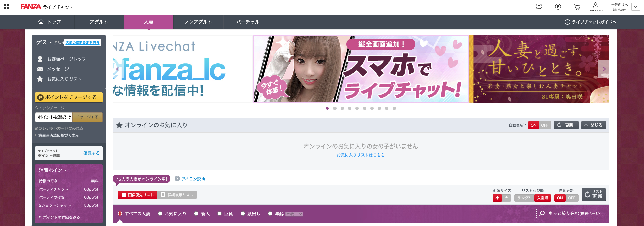Select the すべての人妻 radio button

point(120,214)
